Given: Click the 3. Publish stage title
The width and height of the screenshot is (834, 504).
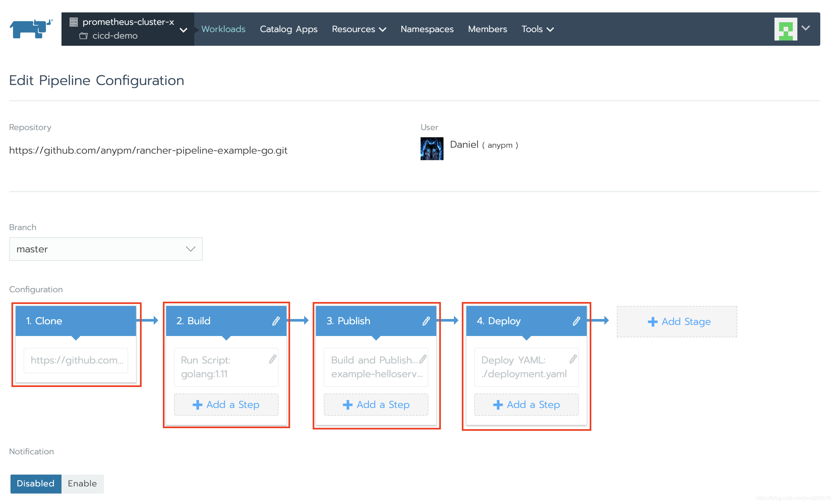Looking at the screenshot, I should click(348, 321).
